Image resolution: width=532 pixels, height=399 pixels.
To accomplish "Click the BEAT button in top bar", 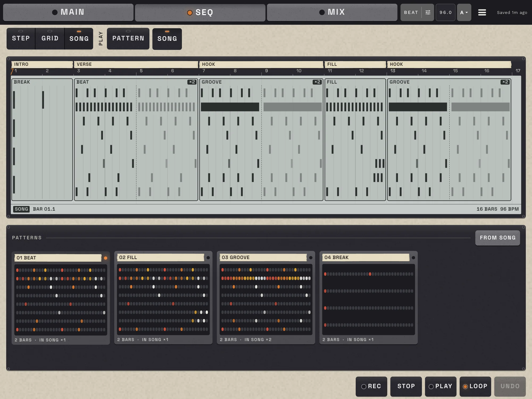I will (x=411, y=13).
